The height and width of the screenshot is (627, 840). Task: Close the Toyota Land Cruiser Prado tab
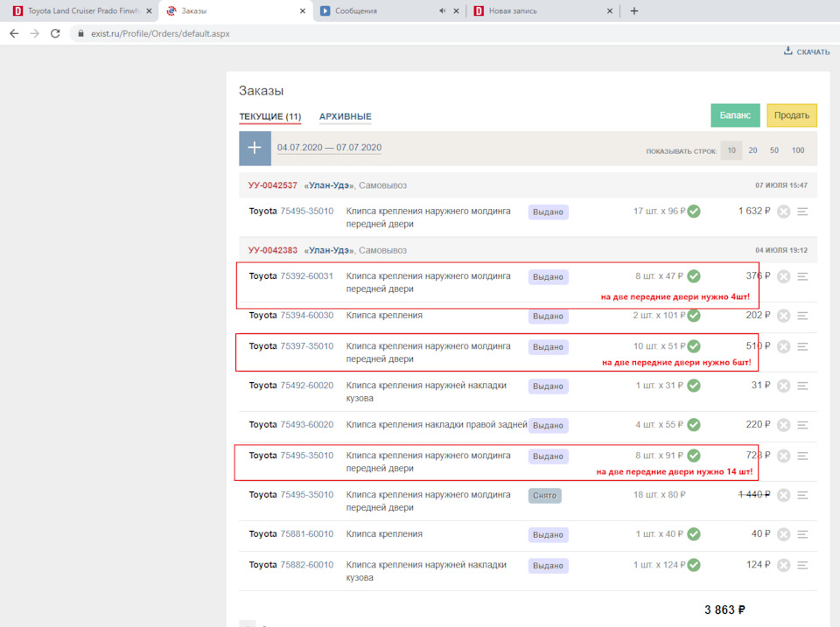tap(149, 10)
